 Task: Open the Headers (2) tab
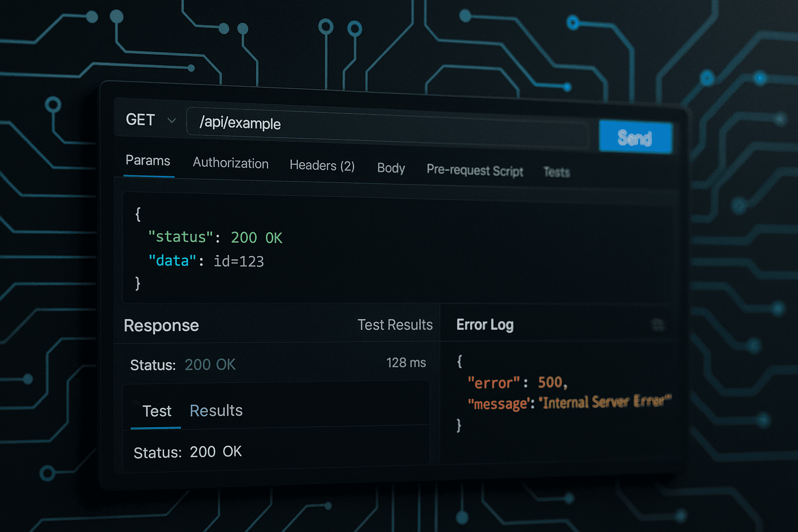click(322, 166)
